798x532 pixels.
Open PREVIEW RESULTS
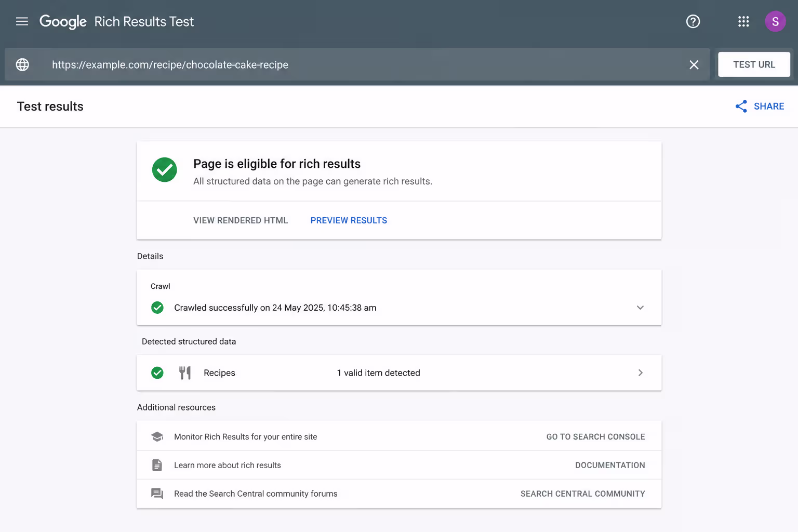[x=349, y=220]
